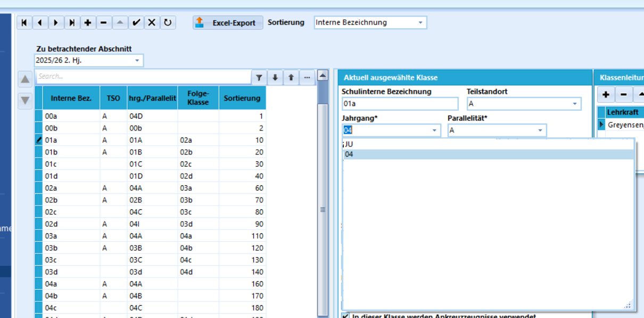644x318 pixels.
Task: Click the pencil edit indicator on row 01a
Action: 38,140
